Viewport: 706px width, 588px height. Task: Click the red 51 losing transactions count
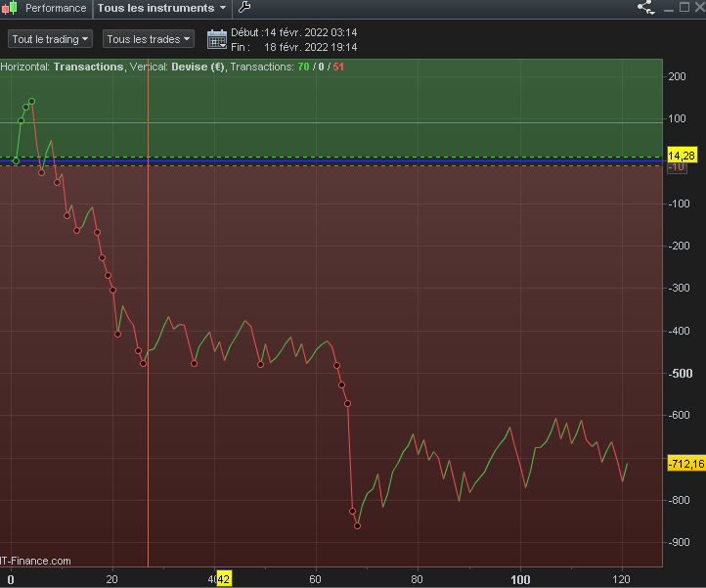[338, 67]
